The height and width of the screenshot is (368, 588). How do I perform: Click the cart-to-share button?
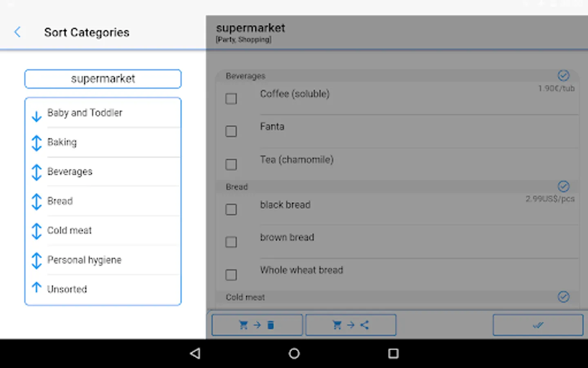[351, 325]
